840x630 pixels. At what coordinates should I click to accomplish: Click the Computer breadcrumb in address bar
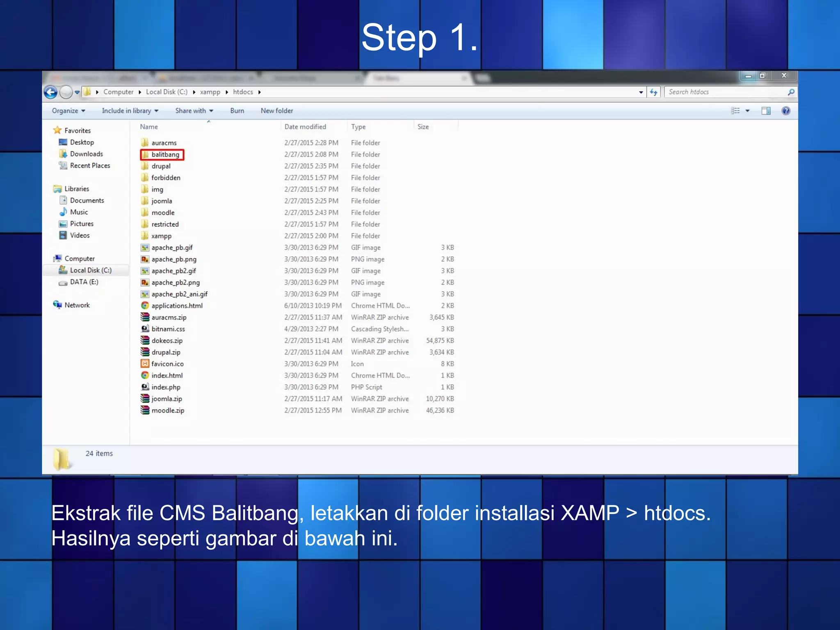[x=118, y=92]
